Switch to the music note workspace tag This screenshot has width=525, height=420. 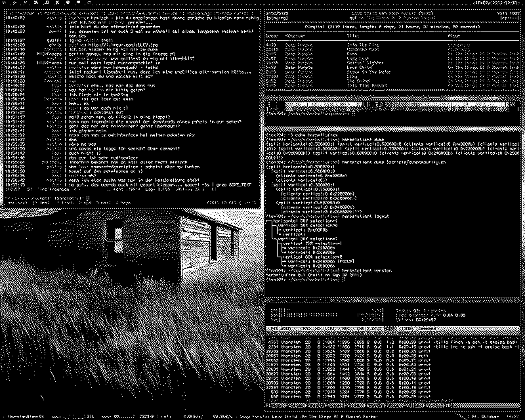click(x=46, y=3)
